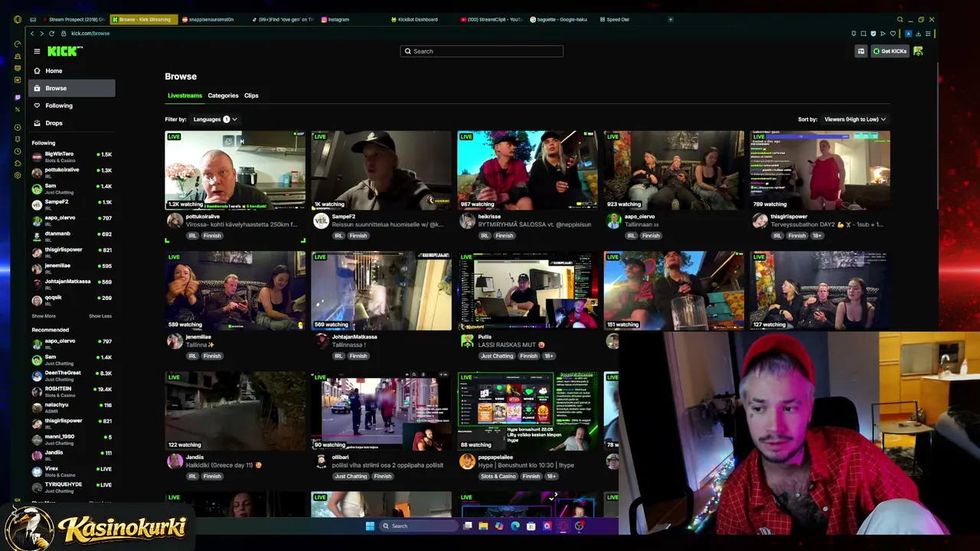Open Jandiis Greece stream thumbnail
980x551 pixels.
235,411
